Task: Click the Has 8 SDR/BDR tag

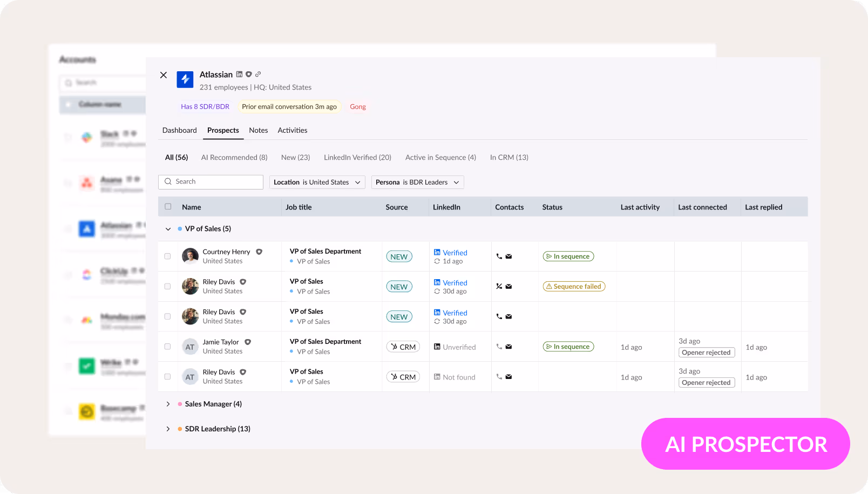Action: click(x=205, y=107)
